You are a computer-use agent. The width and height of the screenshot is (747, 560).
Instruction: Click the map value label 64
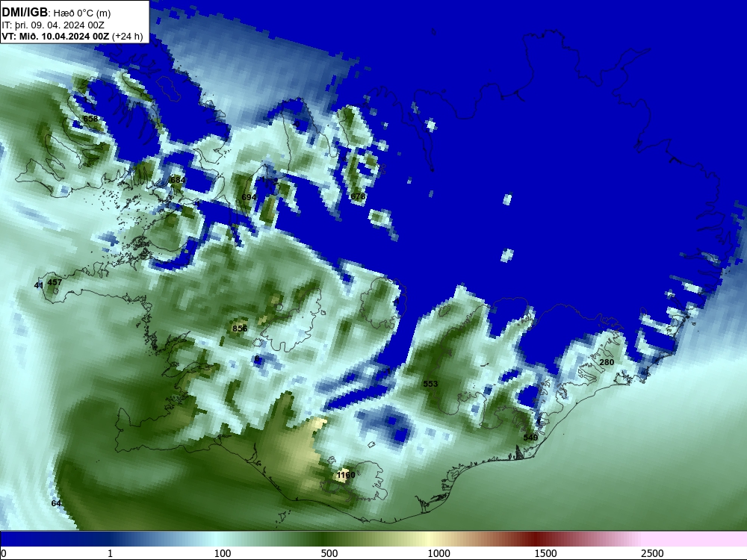click(x=56, y=503)
